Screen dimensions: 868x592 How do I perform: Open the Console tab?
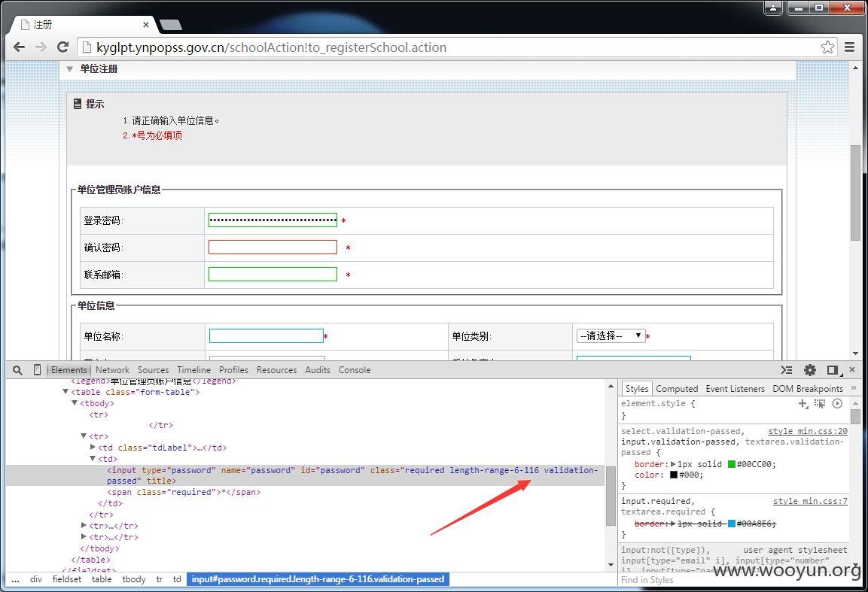[x=355, y=370]
